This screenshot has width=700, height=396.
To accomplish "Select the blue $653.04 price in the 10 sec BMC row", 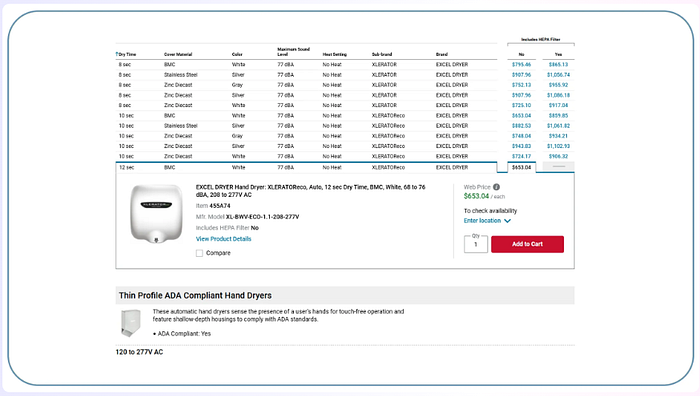I will click(x=521, y=116).
